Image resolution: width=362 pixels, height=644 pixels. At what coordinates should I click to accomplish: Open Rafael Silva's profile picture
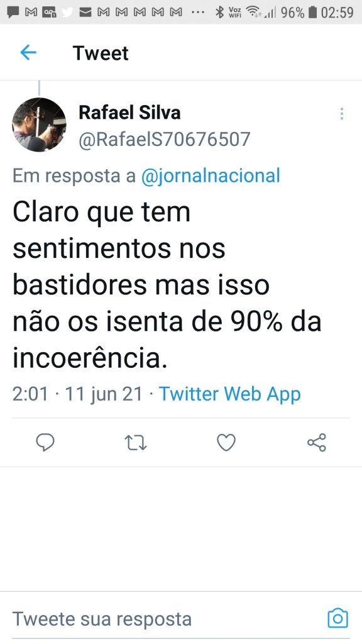(x=39, y=125)
